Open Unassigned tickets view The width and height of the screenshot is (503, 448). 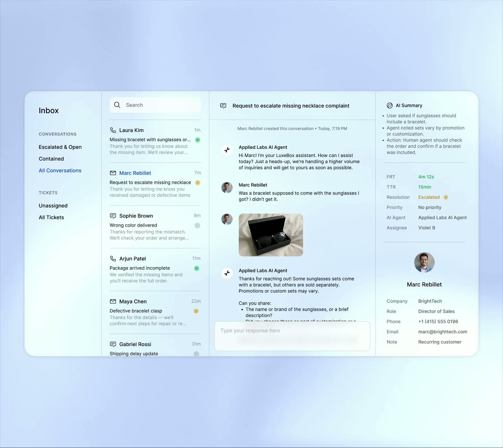click(x=53, y=206)
